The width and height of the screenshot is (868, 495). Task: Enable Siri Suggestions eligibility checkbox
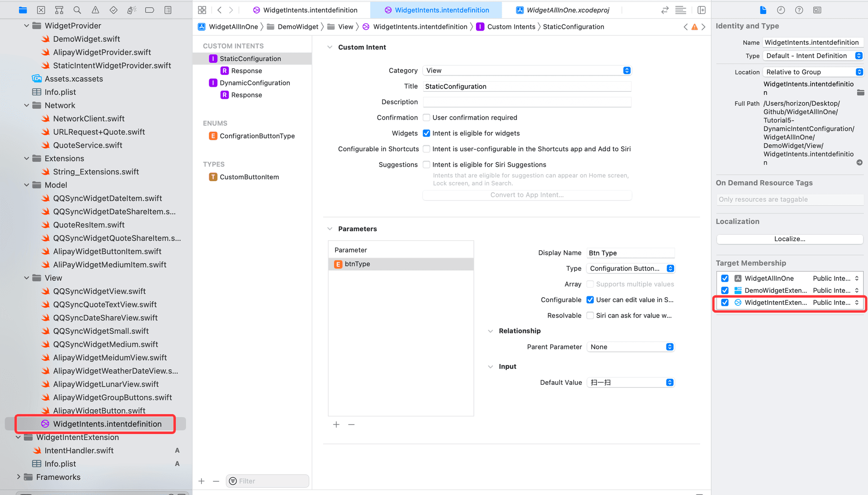[426, 164]
